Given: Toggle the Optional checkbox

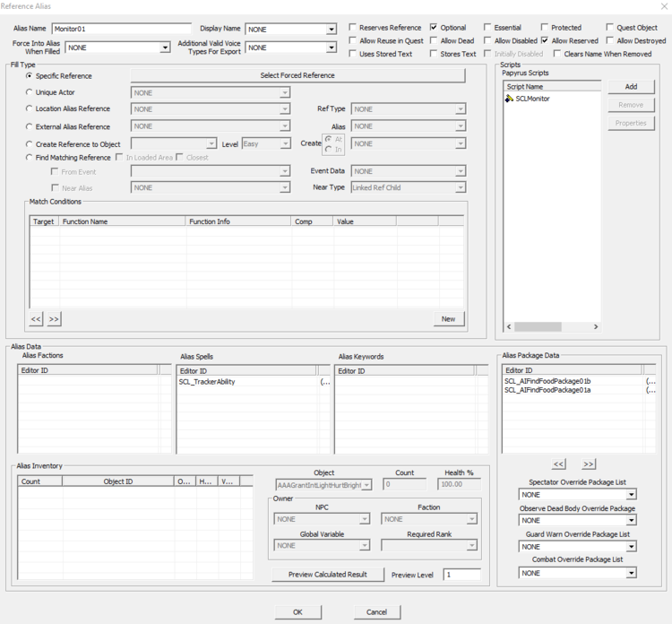Looking at the screenshot, I should click(434, 27).
